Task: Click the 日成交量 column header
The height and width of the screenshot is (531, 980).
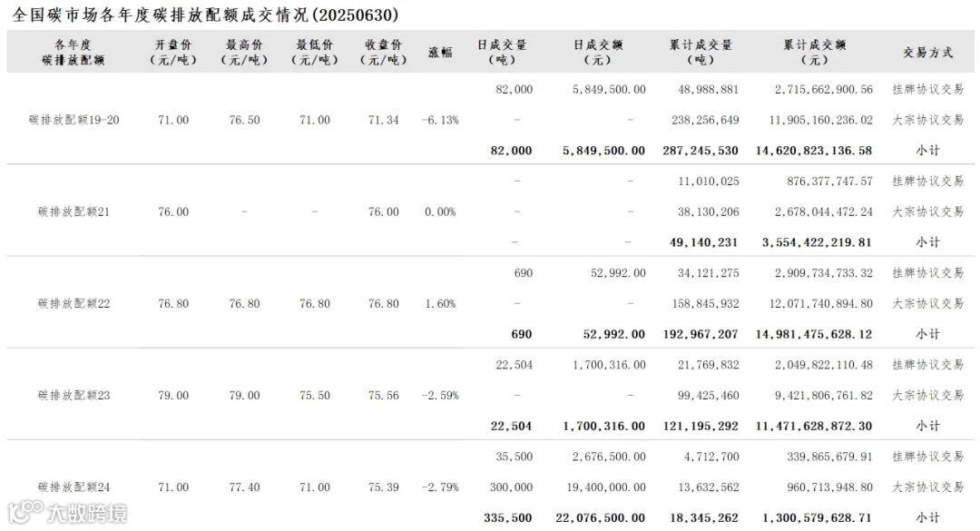Action: [502, 52]
